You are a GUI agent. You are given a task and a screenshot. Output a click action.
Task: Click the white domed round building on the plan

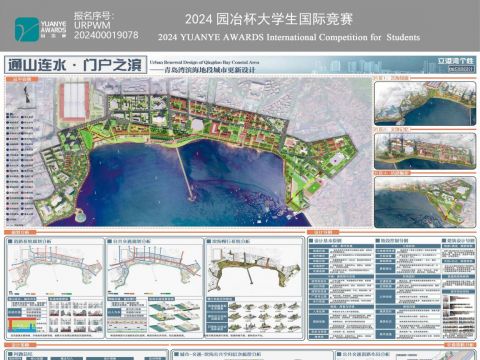point(198,124)
